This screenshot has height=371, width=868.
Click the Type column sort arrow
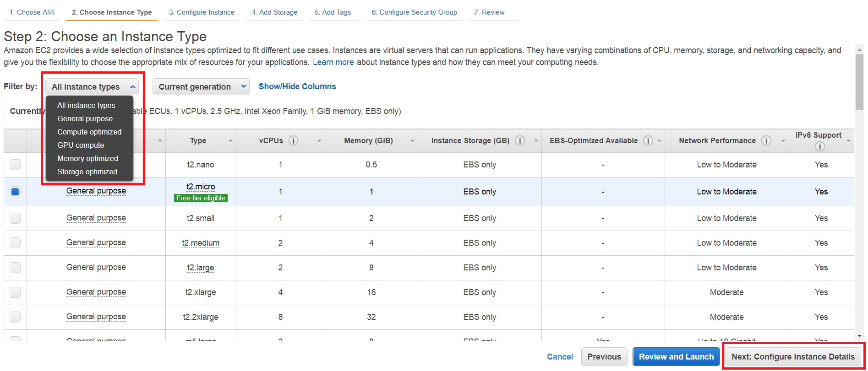230,141
